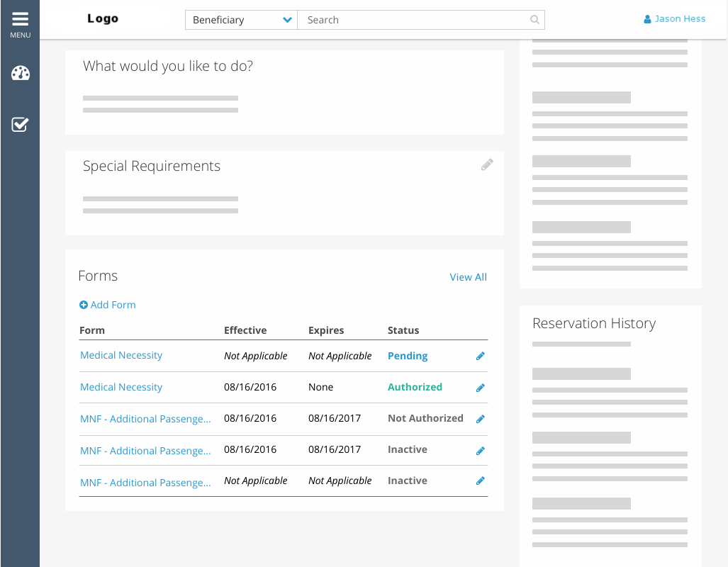Click the Status column header
The width and height of the screenshot is (728, 567).
click(x=403, y=330)
